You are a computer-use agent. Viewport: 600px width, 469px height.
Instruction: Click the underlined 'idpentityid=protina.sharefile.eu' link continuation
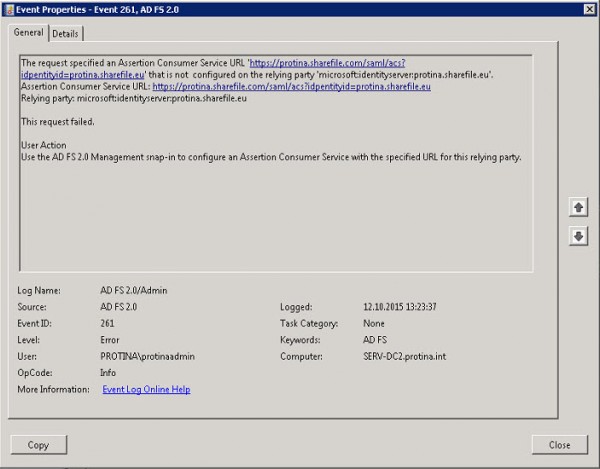click(x=83, y=75)
